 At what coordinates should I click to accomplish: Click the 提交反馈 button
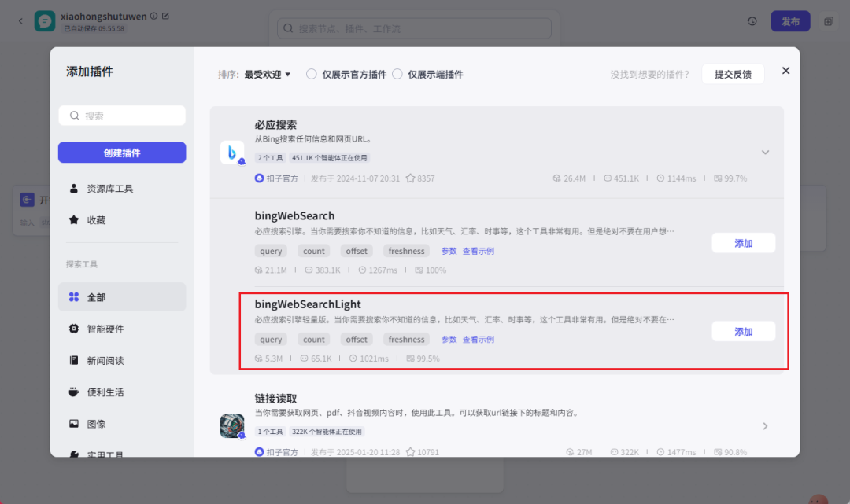(733, 74)
